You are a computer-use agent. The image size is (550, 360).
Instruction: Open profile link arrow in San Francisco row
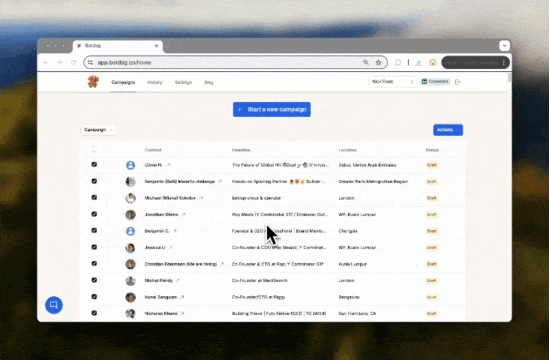coord(182,313)
